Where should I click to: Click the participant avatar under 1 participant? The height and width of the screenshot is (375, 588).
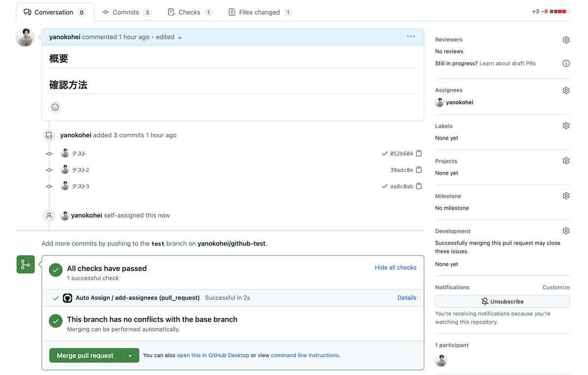441,360
